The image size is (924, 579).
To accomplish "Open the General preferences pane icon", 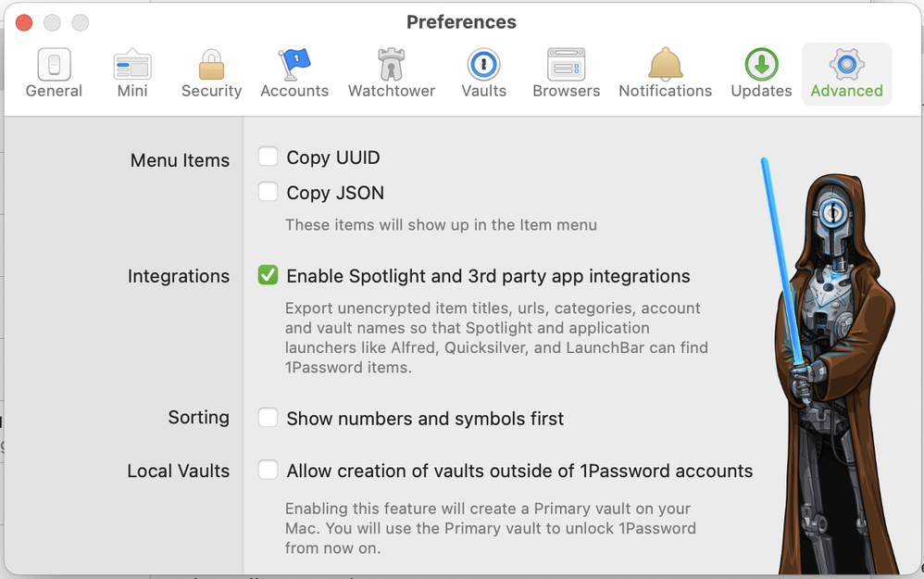I will click(54, 65).
